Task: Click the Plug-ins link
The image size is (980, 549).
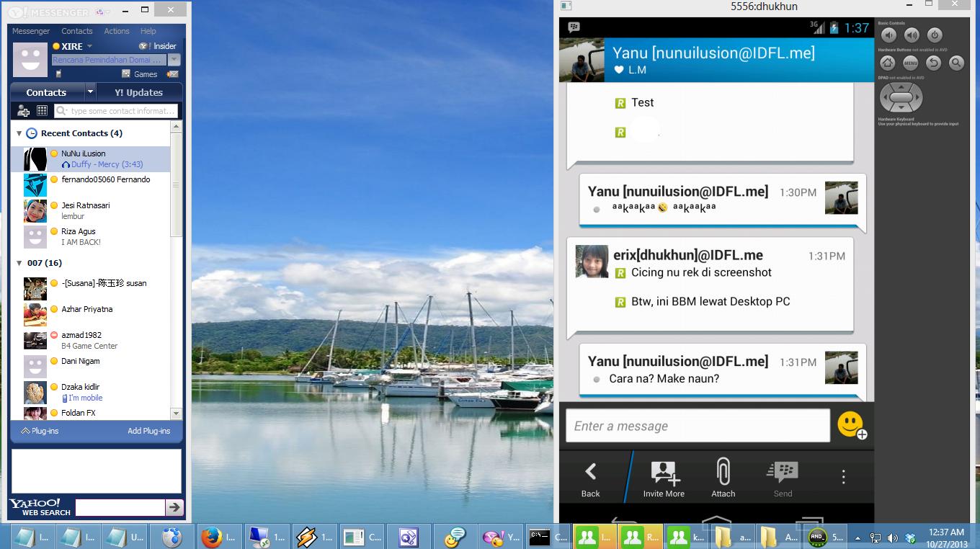Action: [40, 431]
